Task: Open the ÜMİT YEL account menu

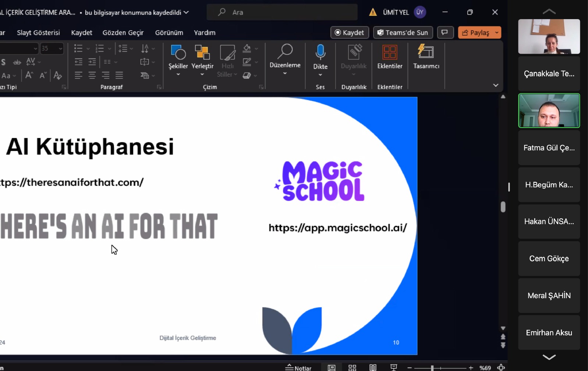Action: click(404, 12)
